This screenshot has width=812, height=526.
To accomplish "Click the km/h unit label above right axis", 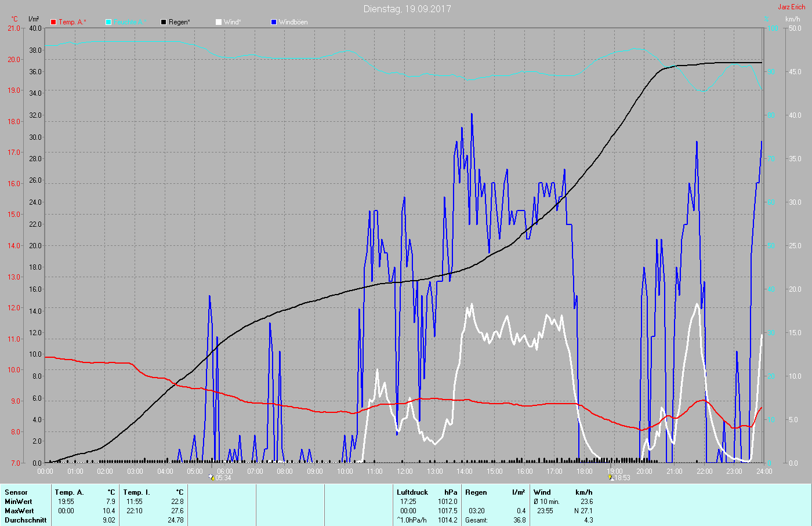I will pos(793,19).
